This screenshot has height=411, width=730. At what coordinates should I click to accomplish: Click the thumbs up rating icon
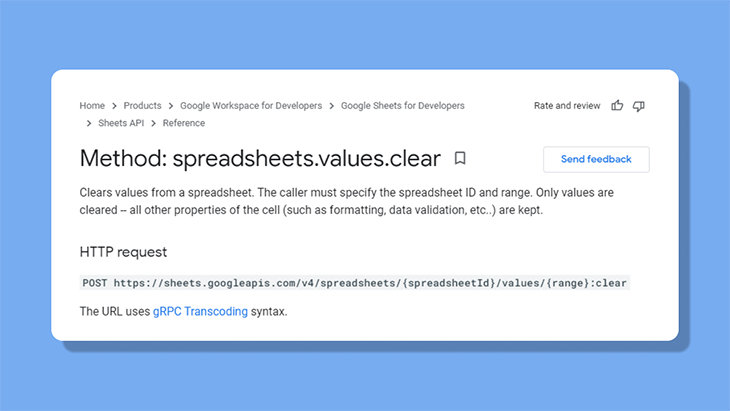617,106
